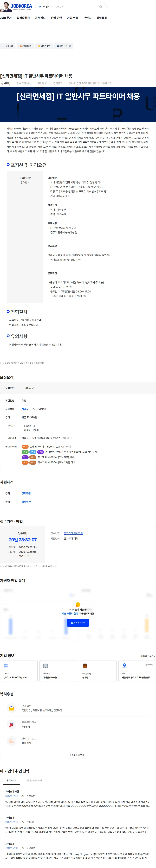Viewport: 156px width, 868px height.
Task: Click the chevron after 지도보기 address link
Action: pos(72,438)
